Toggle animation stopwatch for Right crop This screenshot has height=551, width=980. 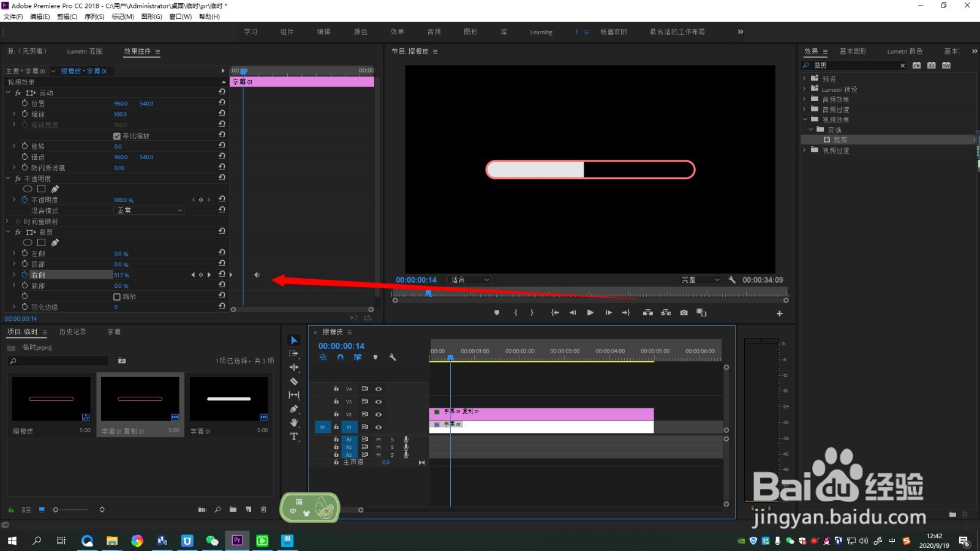(x=25, y=275)
